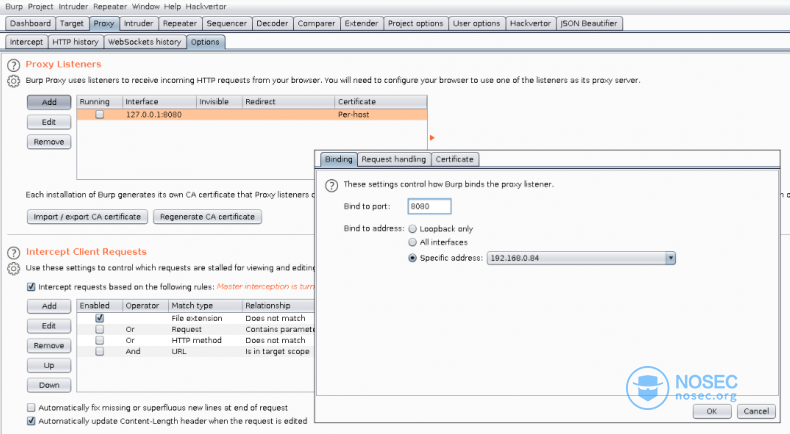Toggle Intercept requests based on rules checkbox
Viewport: 790px width, 434px height.
click(31, 287)
